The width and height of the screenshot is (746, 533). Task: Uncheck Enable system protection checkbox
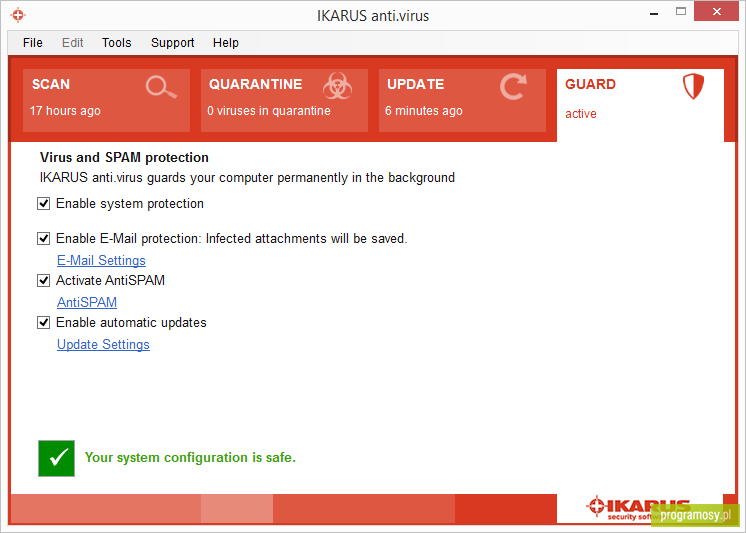click(x=43, y=204)
